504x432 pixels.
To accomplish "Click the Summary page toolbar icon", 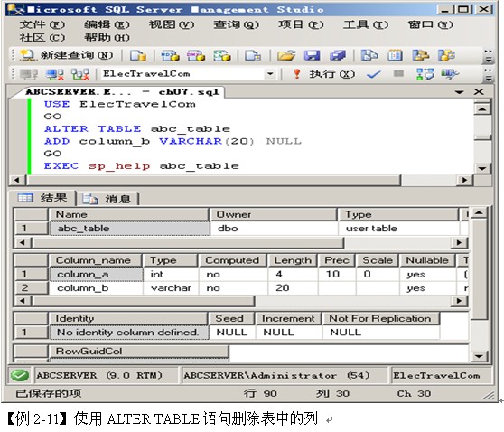I will [395, 56].
